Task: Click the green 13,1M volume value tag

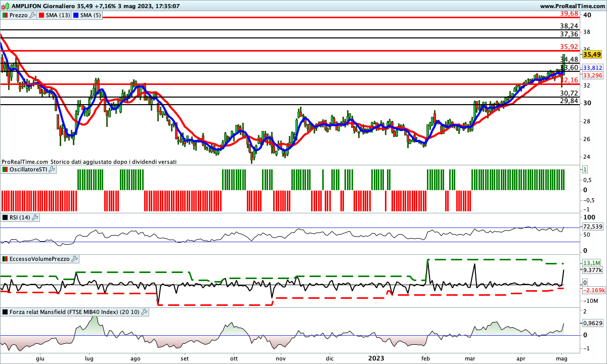Action: coord(591,263)
